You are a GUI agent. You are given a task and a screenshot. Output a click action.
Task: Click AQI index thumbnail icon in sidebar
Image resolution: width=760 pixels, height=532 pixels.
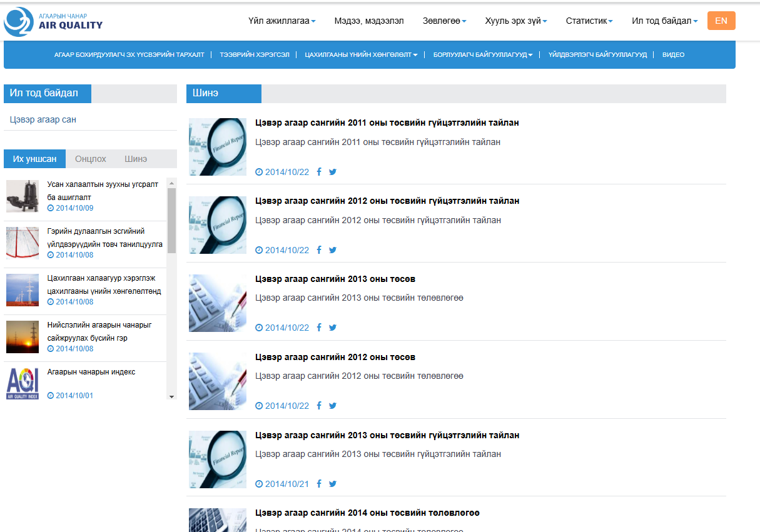23,383
